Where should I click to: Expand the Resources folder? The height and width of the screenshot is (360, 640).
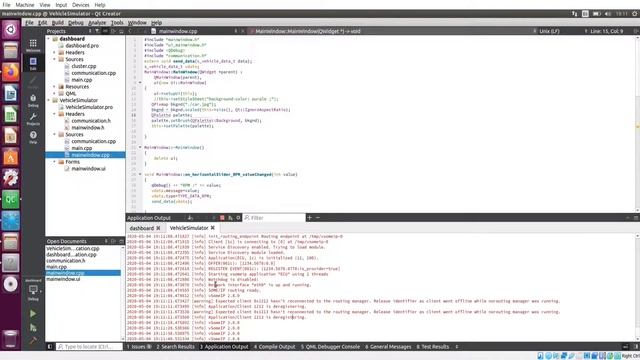tap(54, 87)
